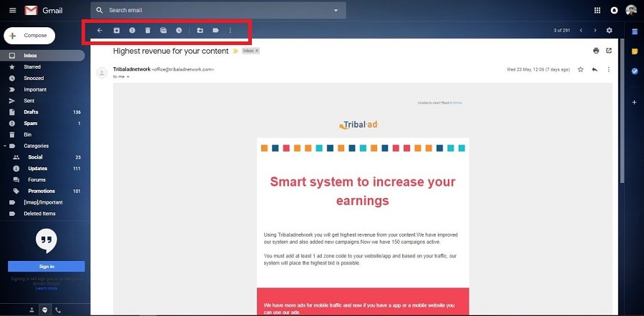Switch to Hangouts phone calls tab
The width and height of the screenshot is (644, 316).
57,310
